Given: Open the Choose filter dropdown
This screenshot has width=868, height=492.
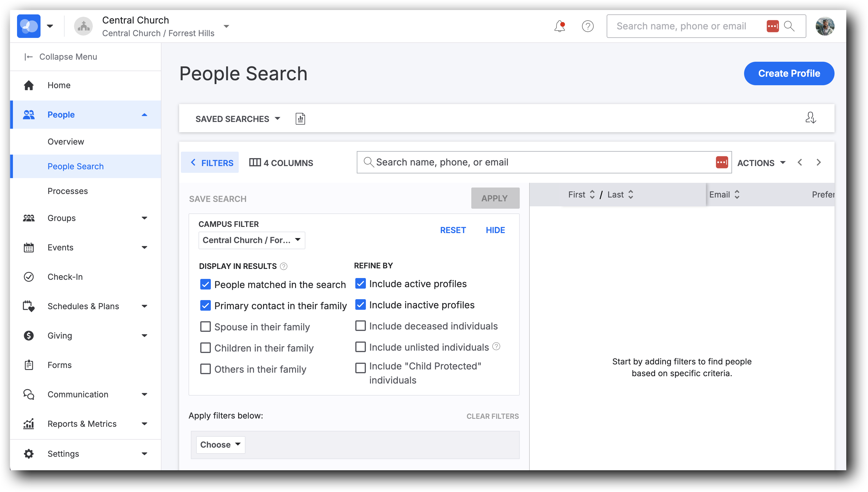Looking at the screenshot, I should coord(220,444).
